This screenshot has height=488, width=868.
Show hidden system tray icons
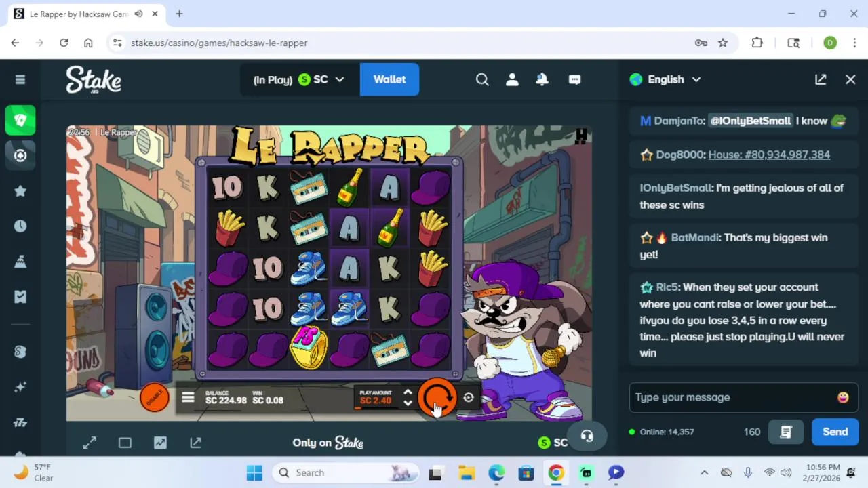point(704,472)
